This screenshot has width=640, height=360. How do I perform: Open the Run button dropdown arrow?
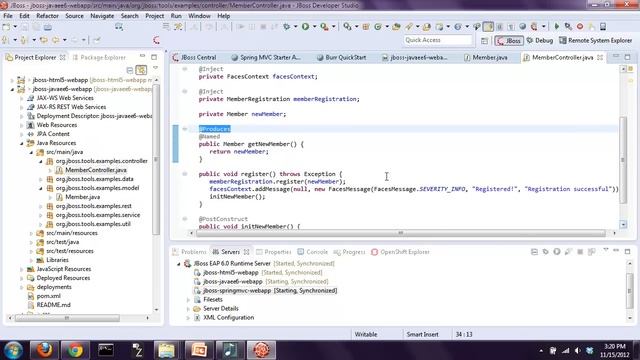[x=314, y=27]
